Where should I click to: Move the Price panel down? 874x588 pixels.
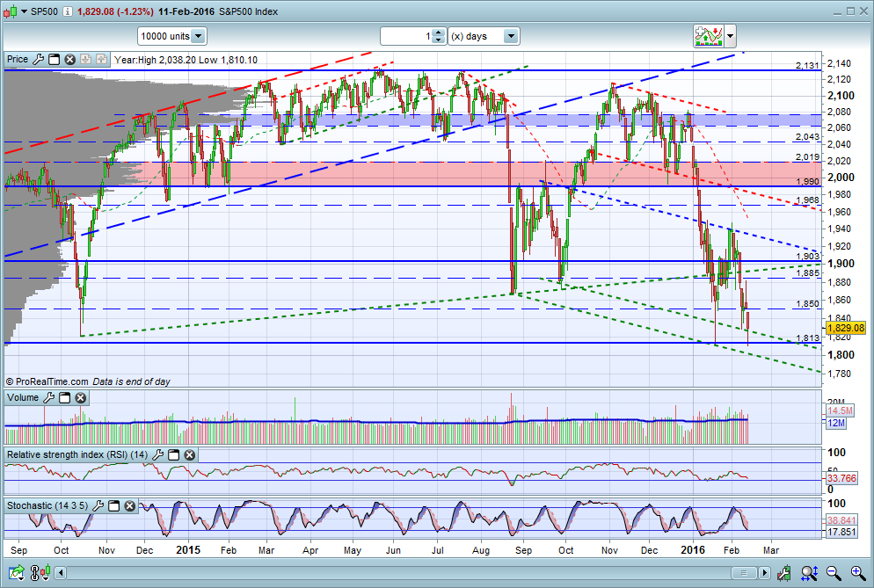pyautogui.click(x=85, y=59)
